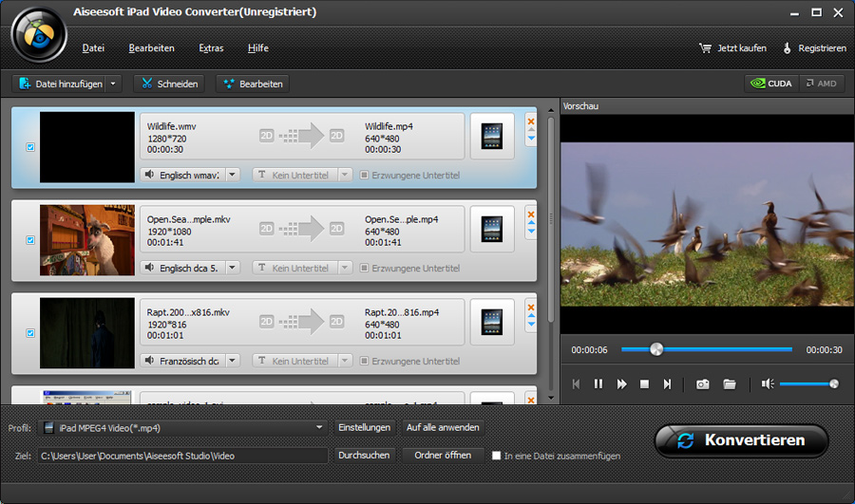Skip to the next preview frame
Screen dimensions: 855x504
667,384
